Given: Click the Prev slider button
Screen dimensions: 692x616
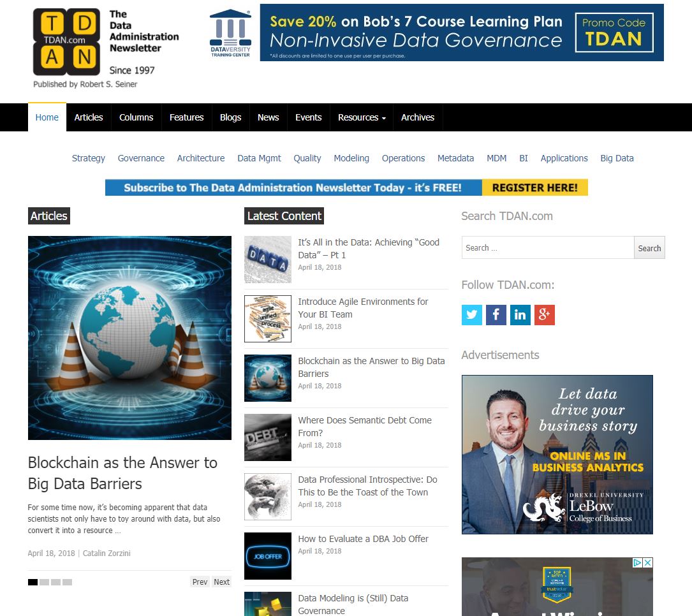Looking at the screenshot, I should [200, 582].
